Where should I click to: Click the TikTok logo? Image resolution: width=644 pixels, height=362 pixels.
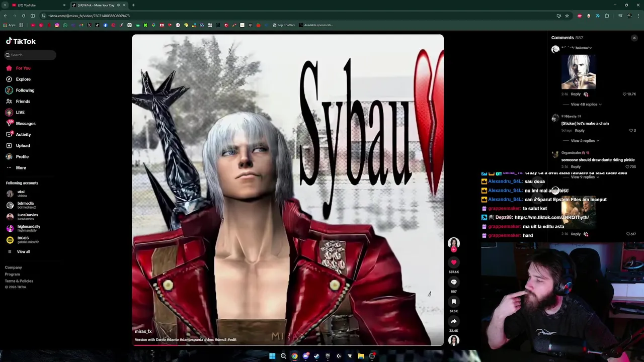coord(21,42)
